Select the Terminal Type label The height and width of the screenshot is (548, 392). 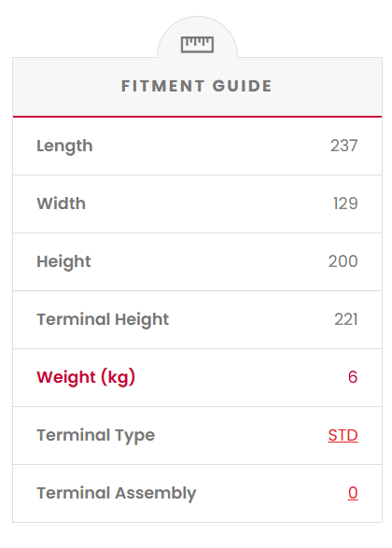96,436
